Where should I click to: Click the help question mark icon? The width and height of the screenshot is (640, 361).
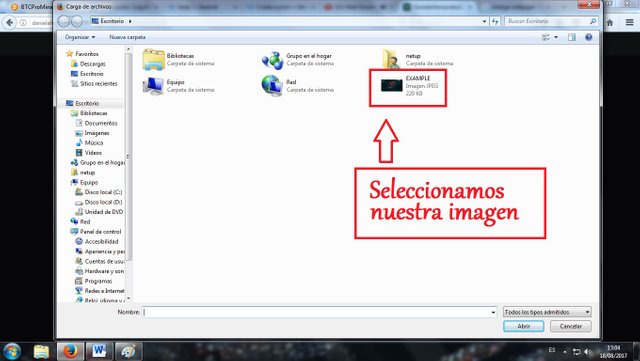pyautogui.click(x=589, y=37)
